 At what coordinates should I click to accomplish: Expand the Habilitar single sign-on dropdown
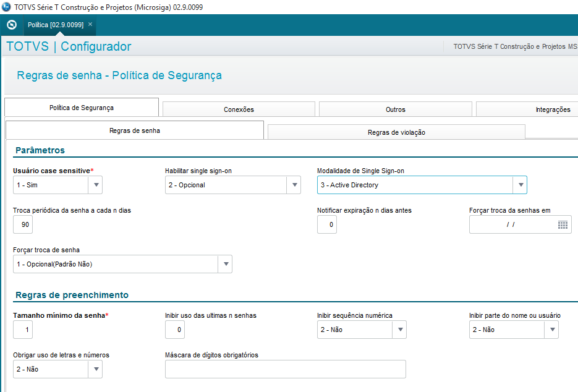point(294,185)
